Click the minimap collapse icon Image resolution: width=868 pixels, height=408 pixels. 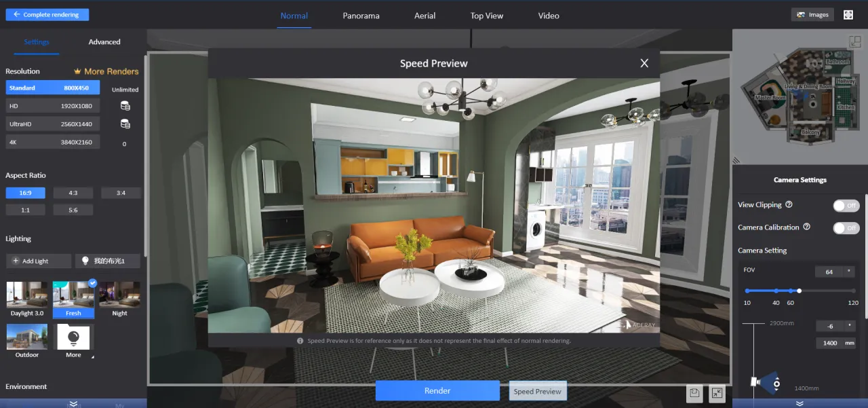pyautogui.click(x=855, y=41)
